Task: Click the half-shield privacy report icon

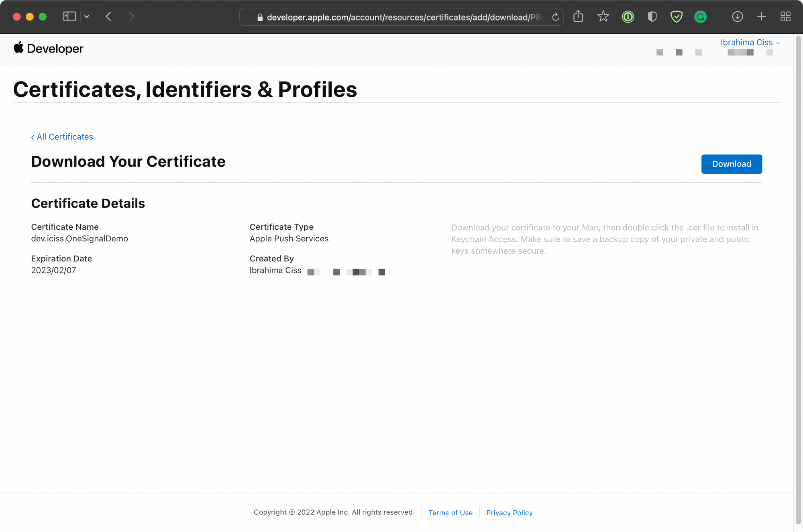Action: point(652,16)
